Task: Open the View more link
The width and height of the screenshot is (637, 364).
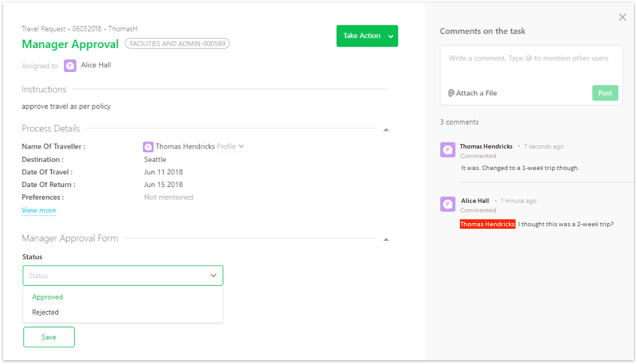Action: [39, 210]
